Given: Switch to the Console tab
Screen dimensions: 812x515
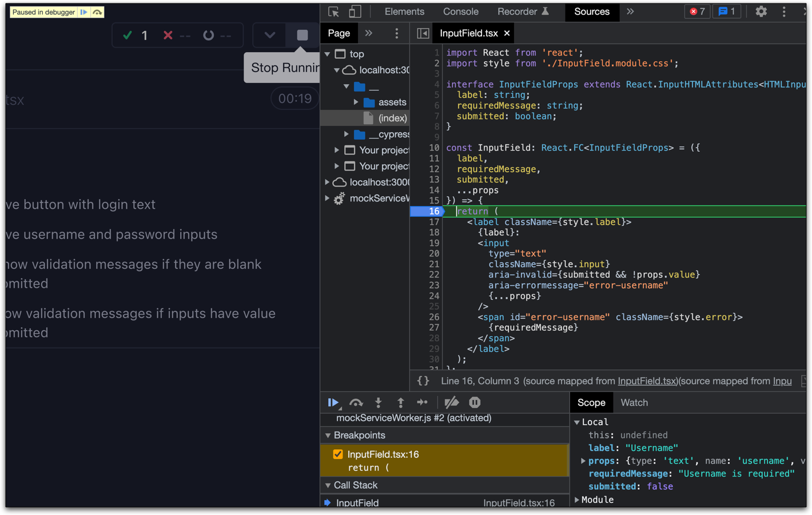Looking at the screenshot, I should tap(460, 11).
